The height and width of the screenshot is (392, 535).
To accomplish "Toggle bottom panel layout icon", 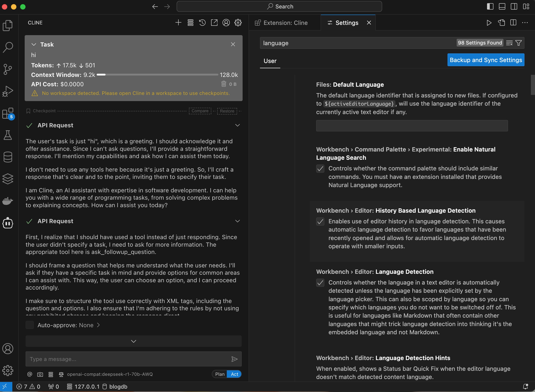I will 502,6.
